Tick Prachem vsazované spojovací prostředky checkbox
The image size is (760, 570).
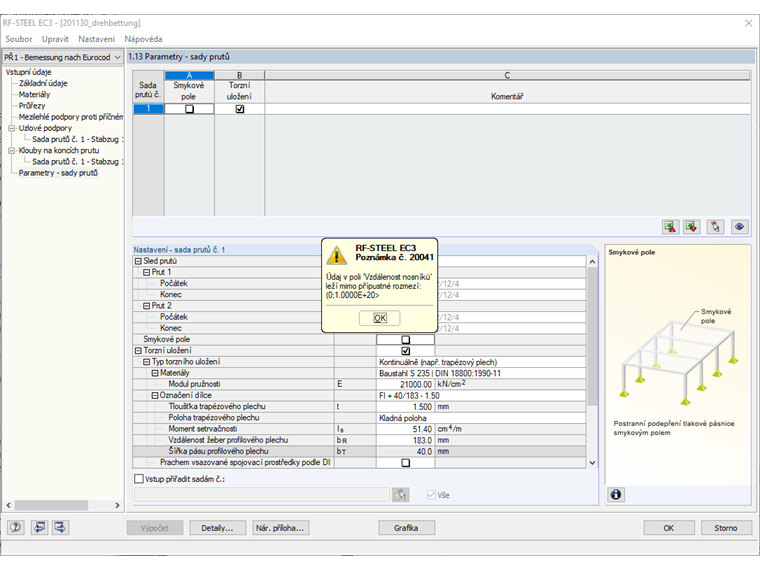tap(406, 463)
